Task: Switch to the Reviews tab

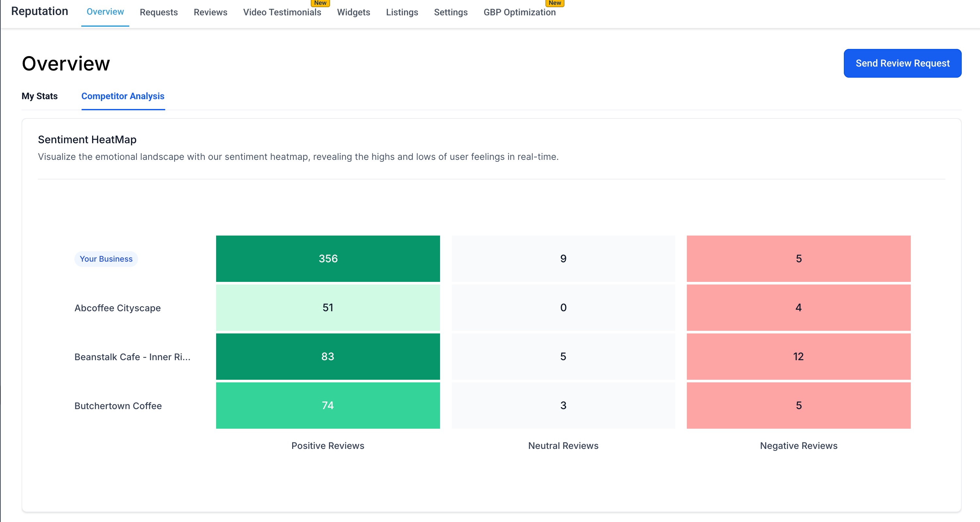Action: pyautogui.click(x=210, y=12)
